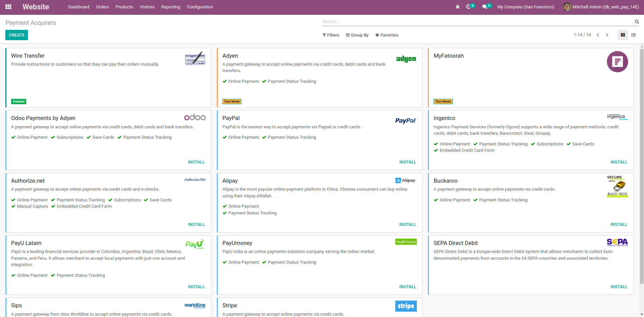Viewport: 644px width, 317px height.
Task: Go to next page arrow
Action: (x=607, y=35)
